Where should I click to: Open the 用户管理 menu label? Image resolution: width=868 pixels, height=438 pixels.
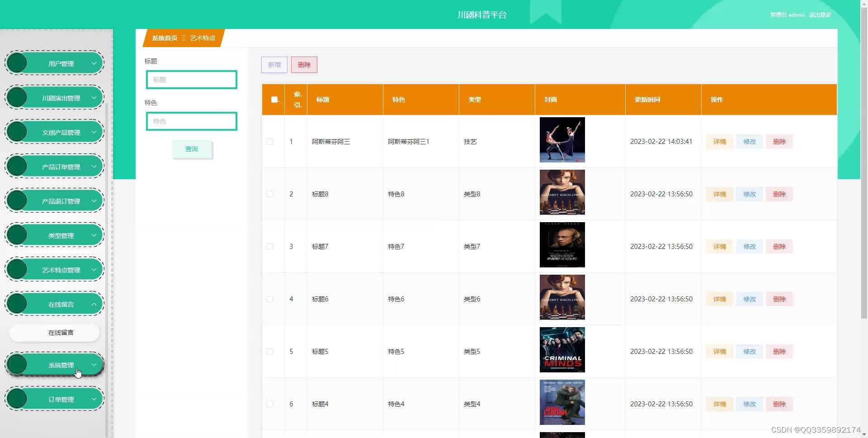(61, 64)
